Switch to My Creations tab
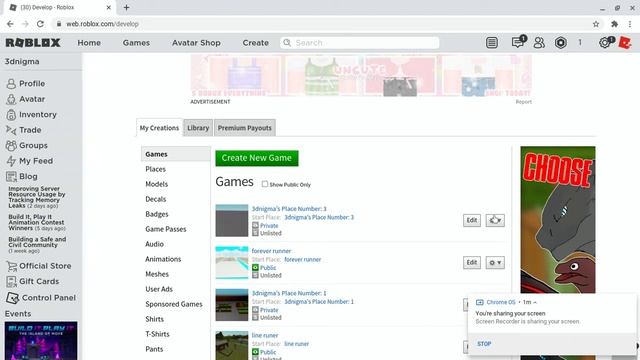640x360 pixels. (x=159, y=128)
